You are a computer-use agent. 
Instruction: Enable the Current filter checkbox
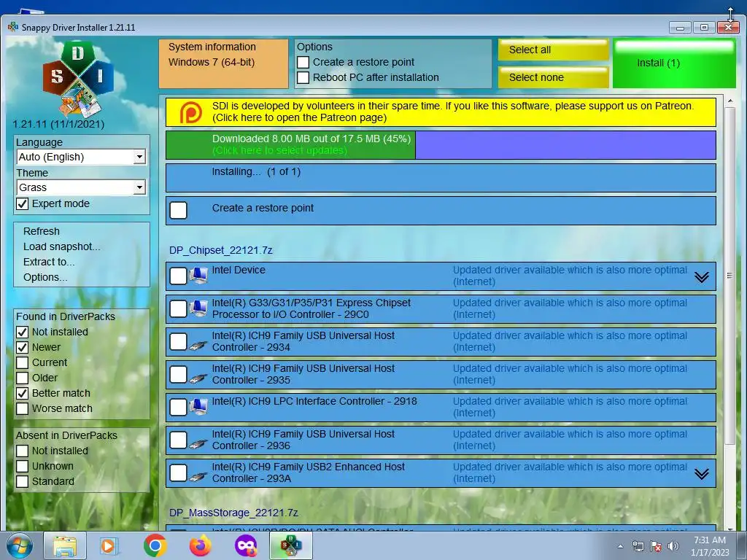tap(23, 362)
